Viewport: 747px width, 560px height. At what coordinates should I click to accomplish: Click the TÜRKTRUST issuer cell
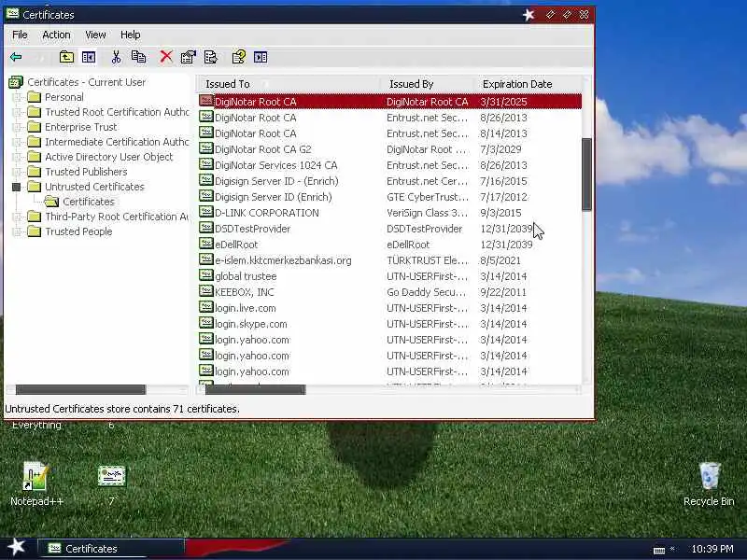428,260
